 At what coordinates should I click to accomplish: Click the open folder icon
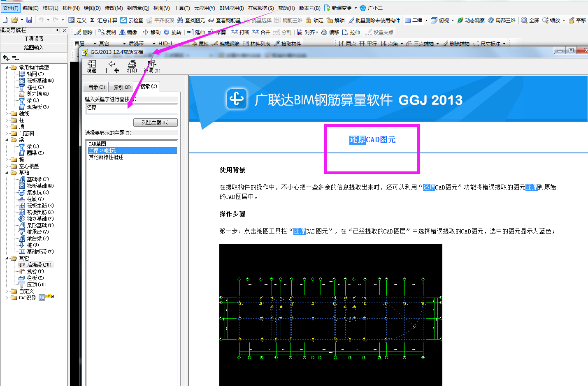(x=15, y=20)
